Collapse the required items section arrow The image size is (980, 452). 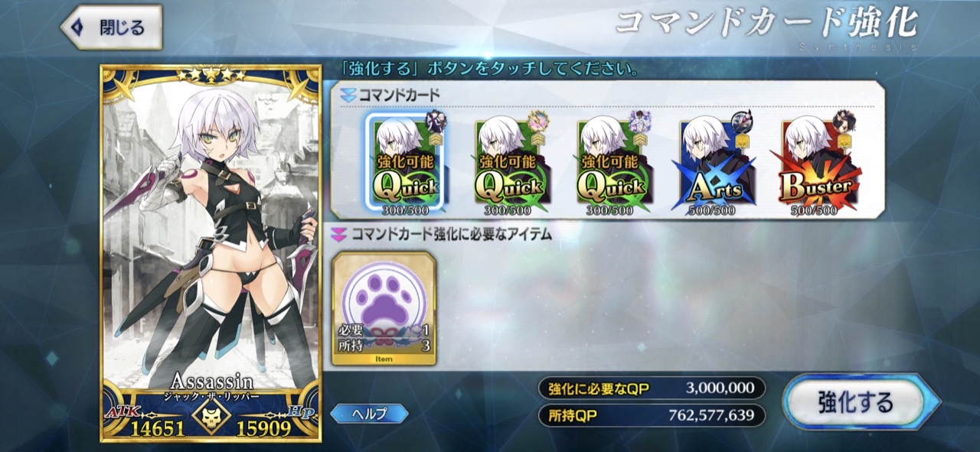coord(337,233)
